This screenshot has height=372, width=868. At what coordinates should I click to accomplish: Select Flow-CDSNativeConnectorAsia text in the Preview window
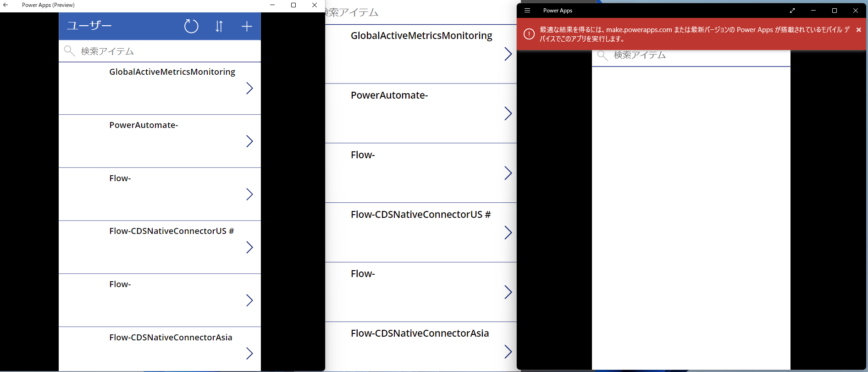coord(171,338)
